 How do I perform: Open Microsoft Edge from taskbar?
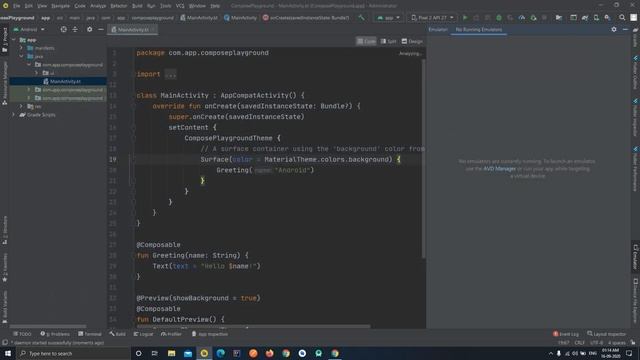click(x=220, y=353)
